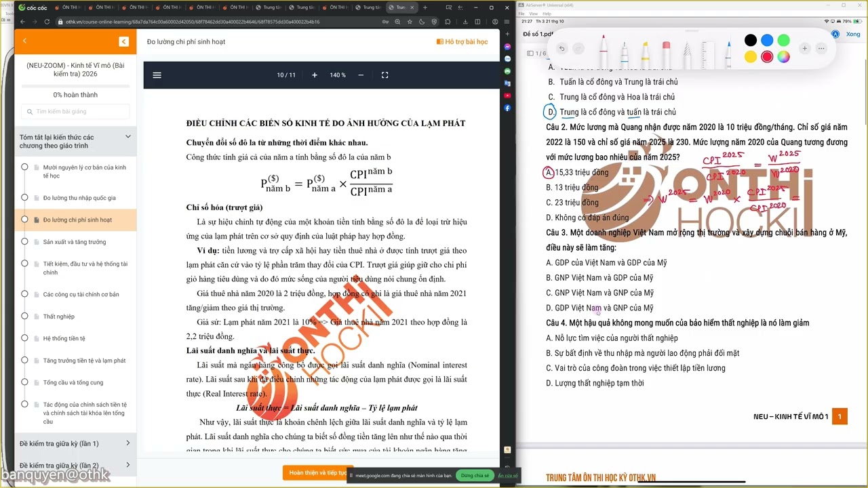Mark 'Đo lường chi phí sinh hoạt' circle
Image resolution: width=868 pixels, height=488 pixels.
(24, 220)
